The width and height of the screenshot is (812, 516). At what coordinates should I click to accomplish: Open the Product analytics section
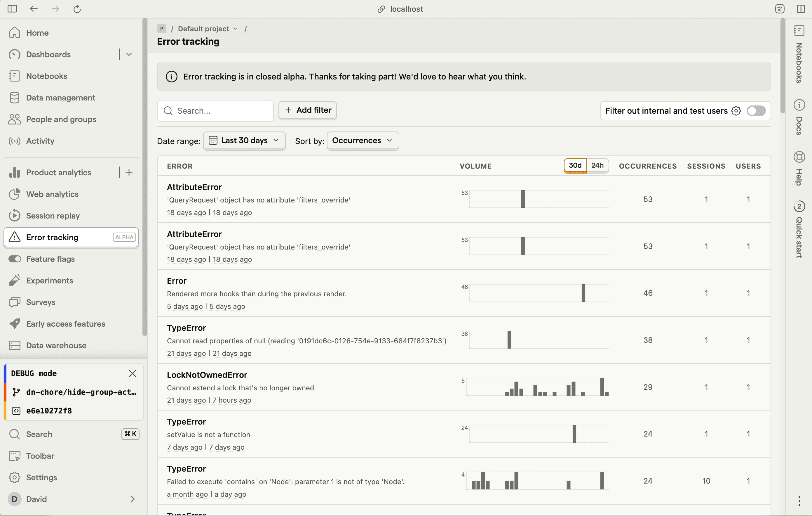[x=58, y=172]
